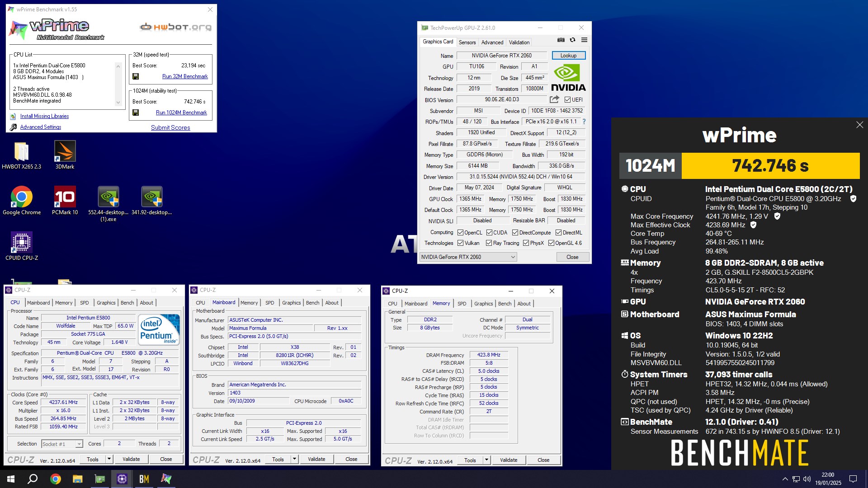Open the GPU-Z hamburger menu

click(584, 40)
